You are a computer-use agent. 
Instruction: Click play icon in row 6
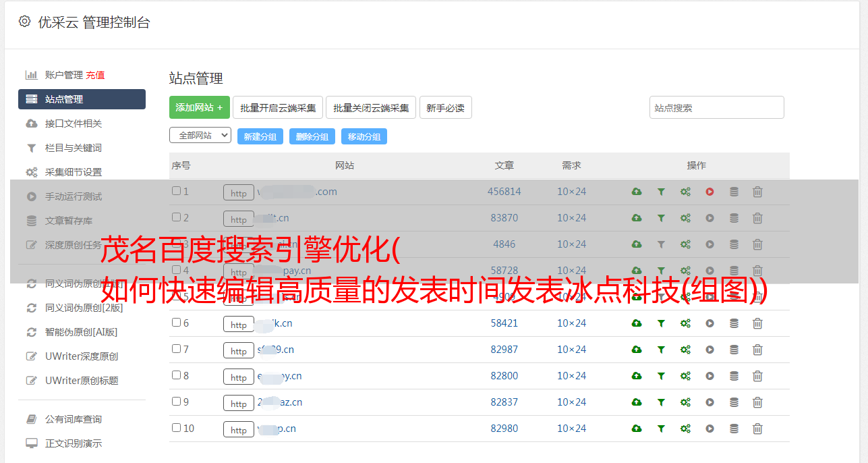710,323
